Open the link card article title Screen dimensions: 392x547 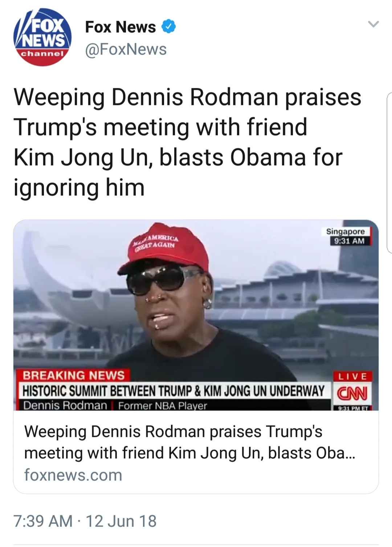click(189, 442)
